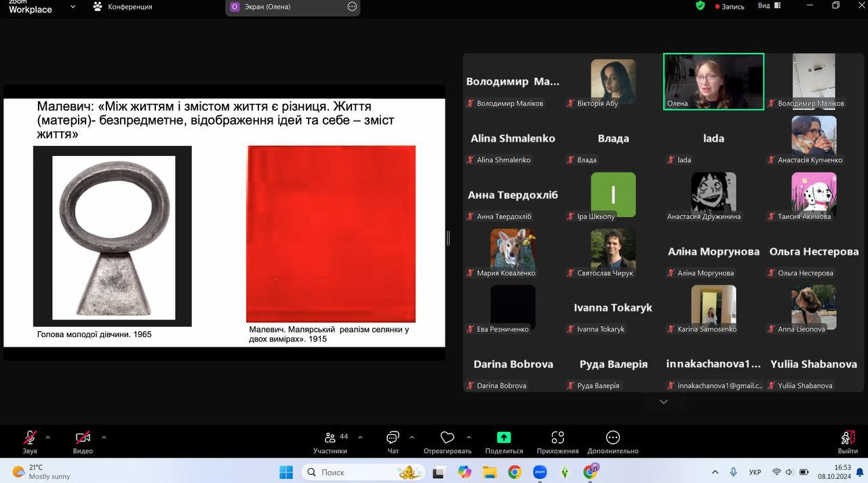The height and width of the screenshot is (483, 868).
Task: Click the taskbar Поиск search field
Action: click(x=362, y=471)
